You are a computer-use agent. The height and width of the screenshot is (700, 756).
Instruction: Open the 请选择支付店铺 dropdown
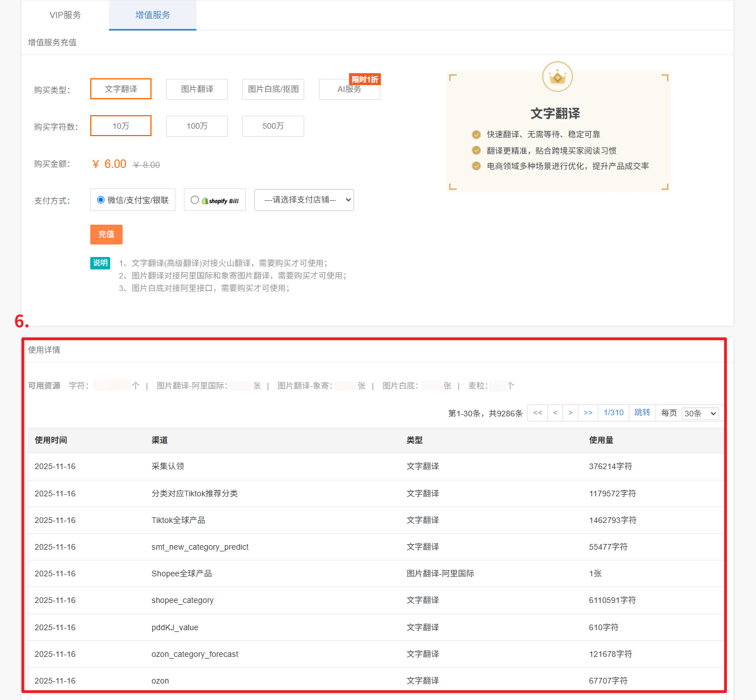tap(304, 200)
